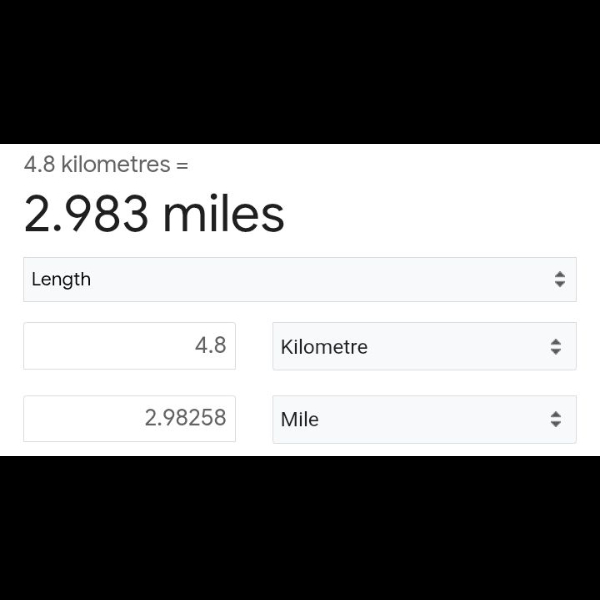
Task: Click the 'Kilometre' label text
Action: [x=324, y=347]
